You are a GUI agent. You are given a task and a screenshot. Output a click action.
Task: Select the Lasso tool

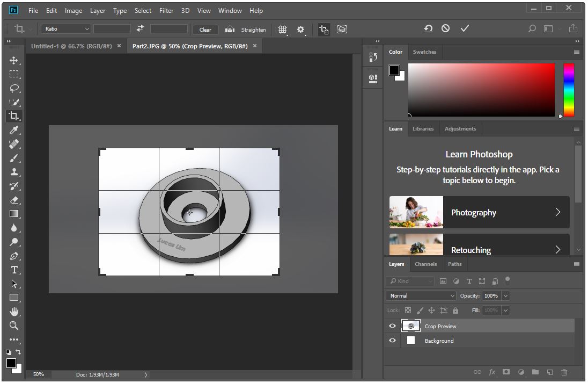[14, 88]
